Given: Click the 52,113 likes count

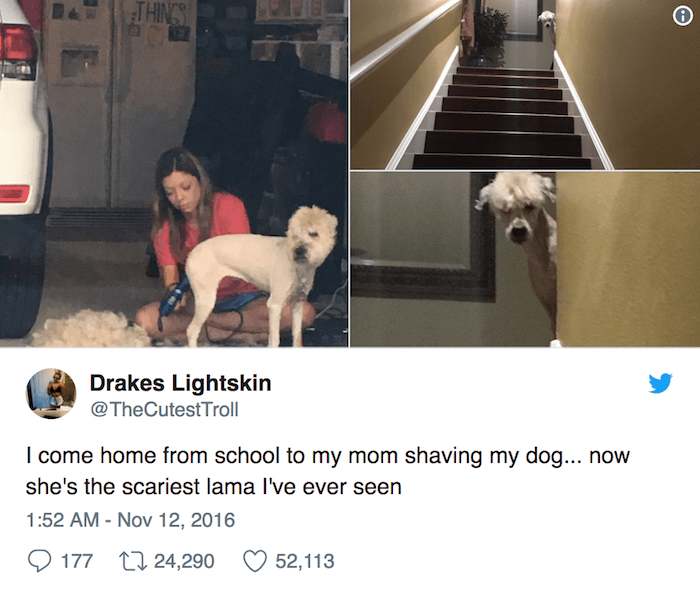Looking at the screenshot, I should tap(305, 561).
